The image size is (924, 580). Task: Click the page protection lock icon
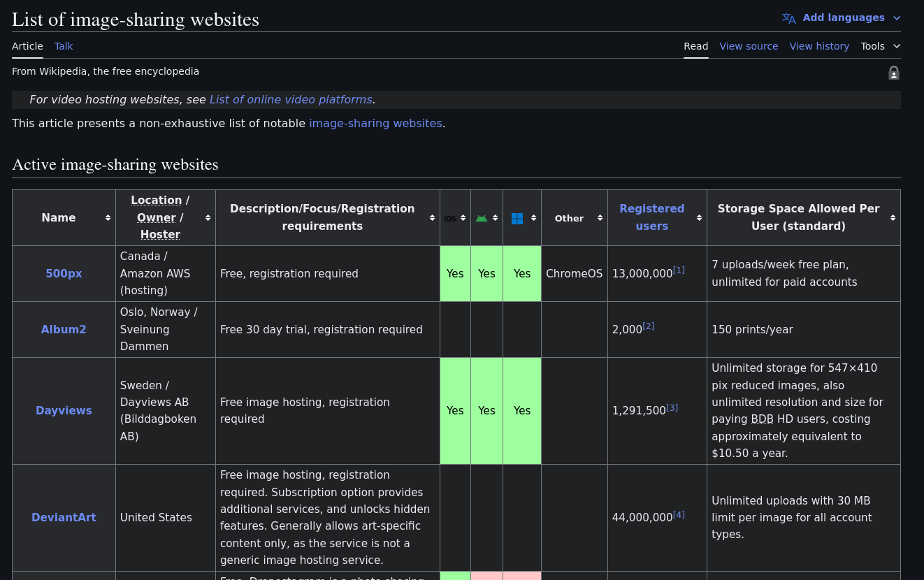pyautogui.click(x=893, y=73)
